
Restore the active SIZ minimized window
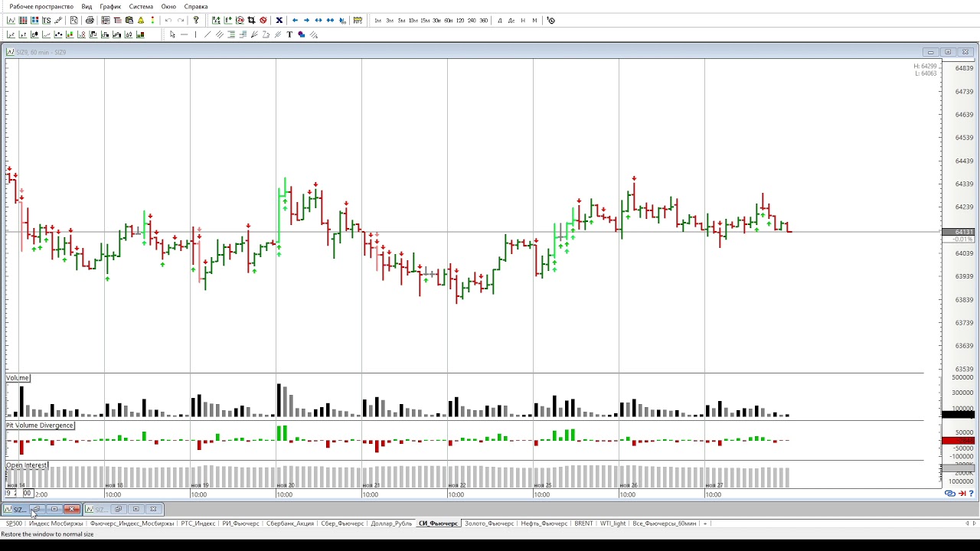tap(36, 509)
